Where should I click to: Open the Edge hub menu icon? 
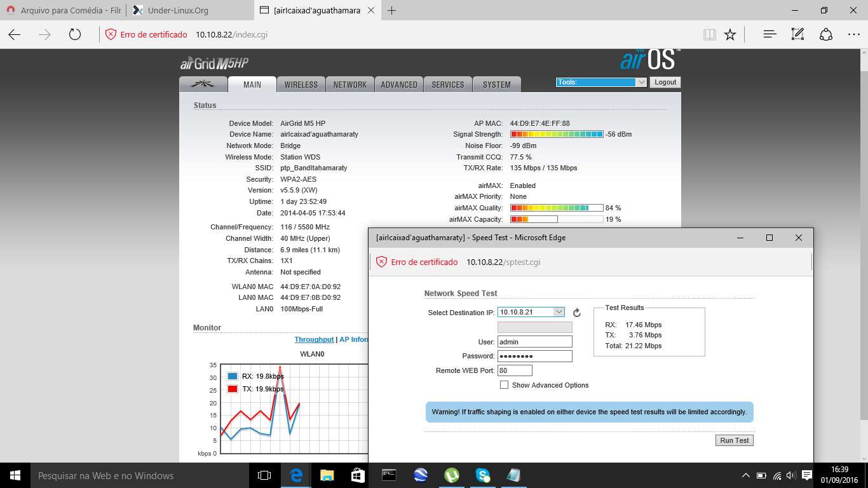[770, 34]
